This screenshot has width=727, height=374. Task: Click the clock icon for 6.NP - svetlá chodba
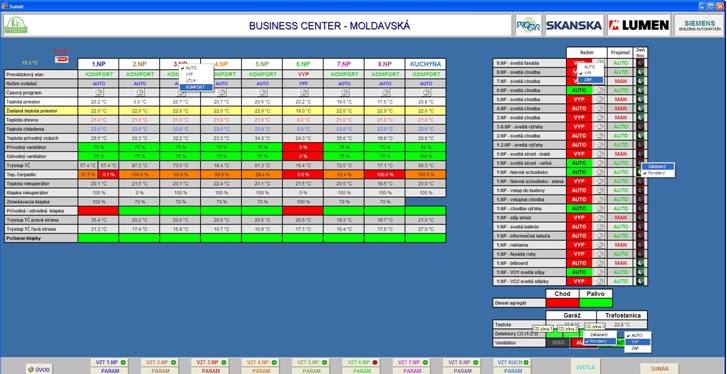click(x=599, y=90)
